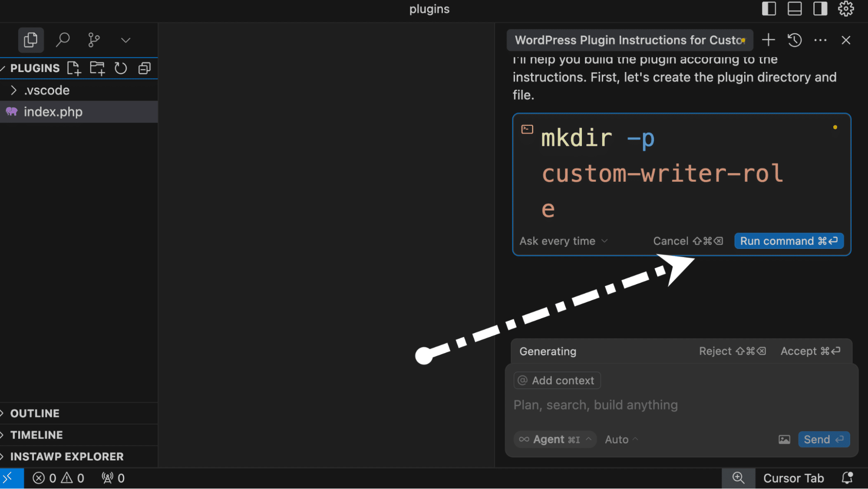Open the Ask every time dropdown

tap(563, 241)
